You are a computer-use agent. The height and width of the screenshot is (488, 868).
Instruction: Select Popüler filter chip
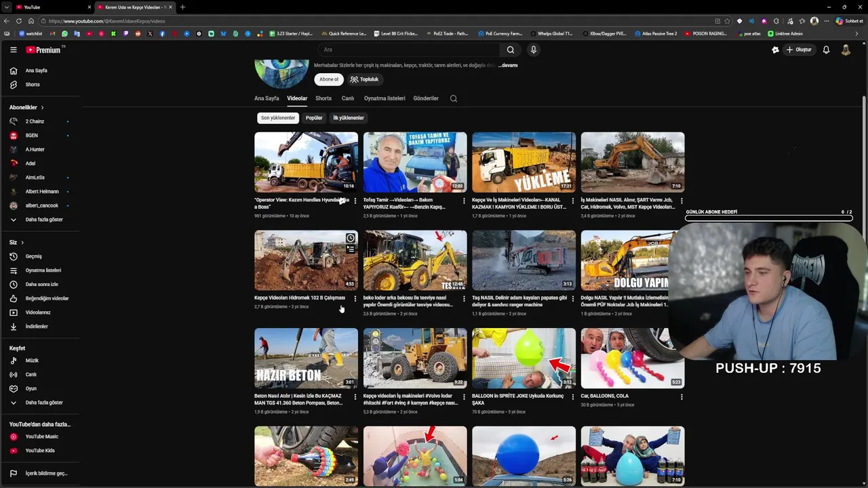(x=314, y=118)
